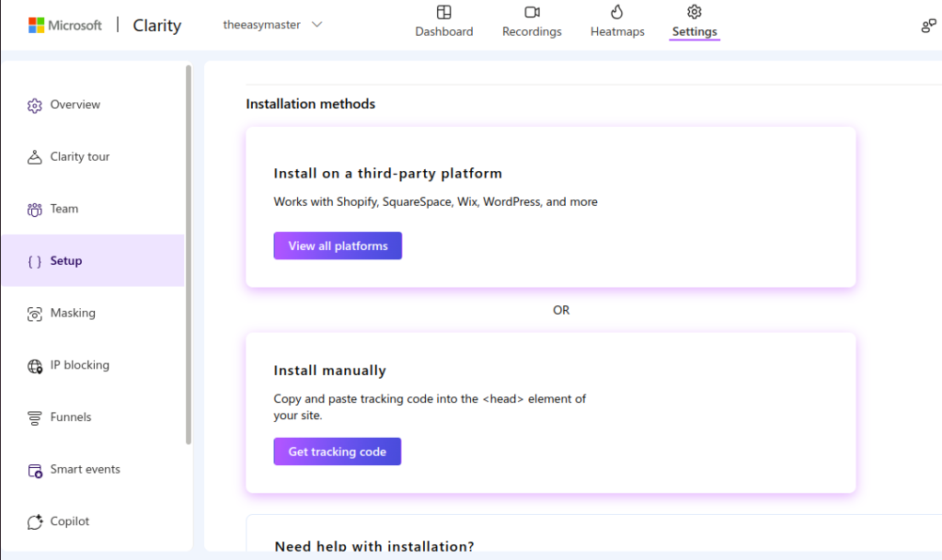
Task: Click the Overview gear icon in sidebar
Action: click(35, 106)
